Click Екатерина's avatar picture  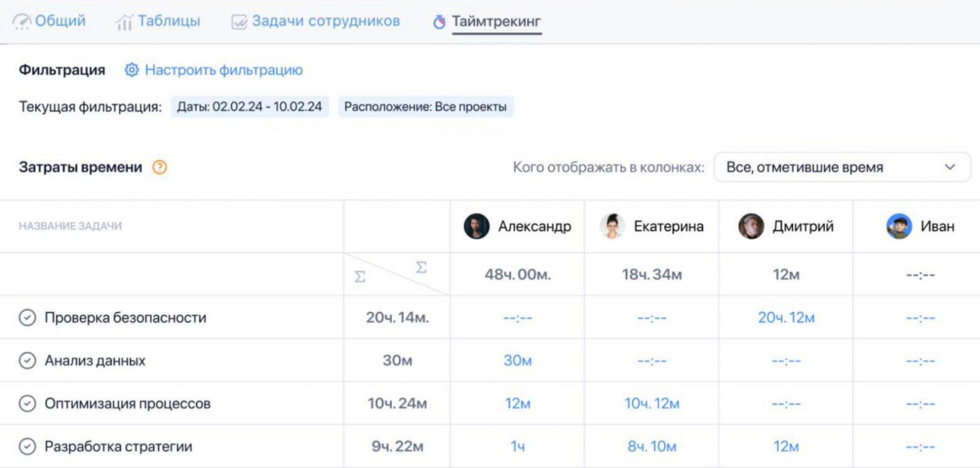(611, 226)
